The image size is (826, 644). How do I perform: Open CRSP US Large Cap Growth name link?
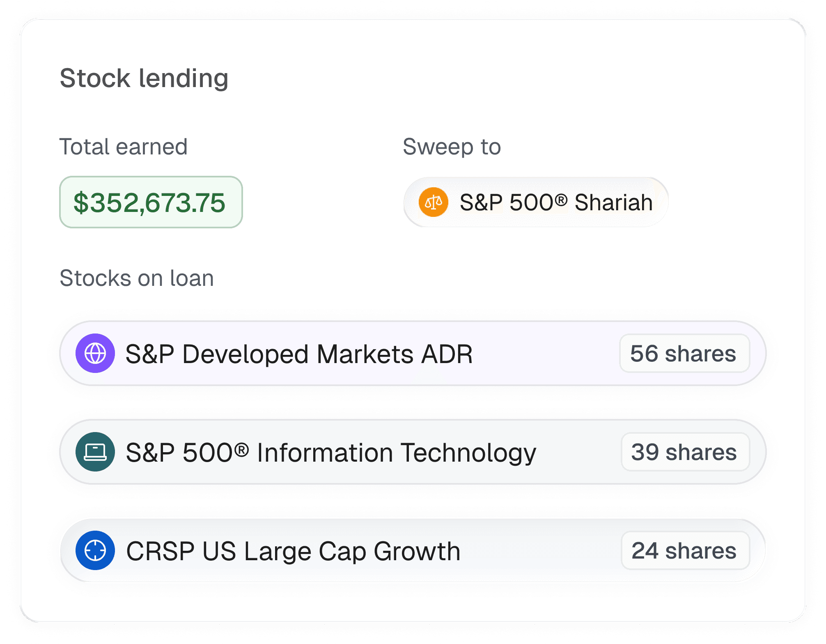point(293,551)
